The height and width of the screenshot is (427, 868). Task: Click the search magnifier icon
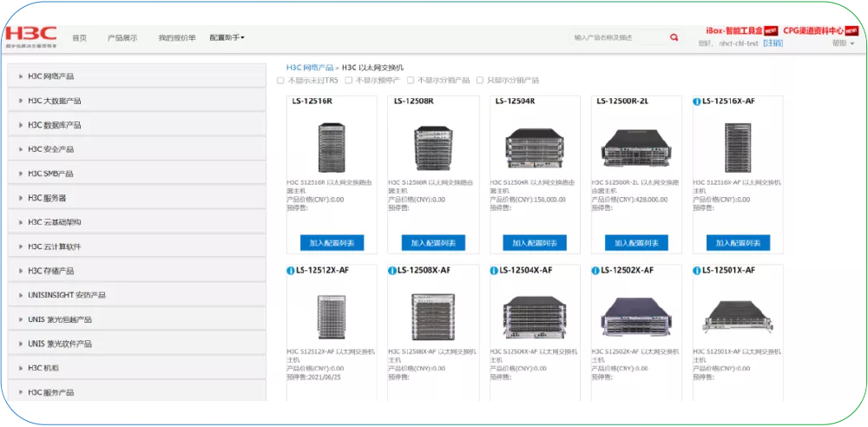(x=674, y=37)
